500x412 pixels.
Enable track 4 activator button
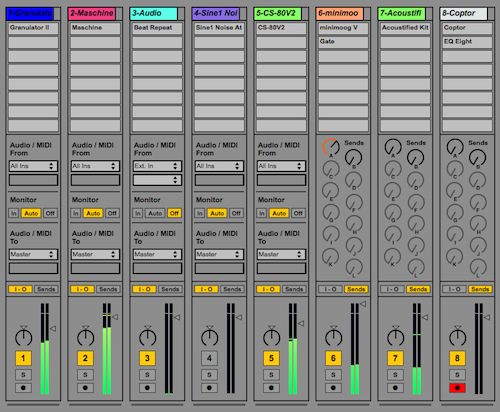209,358
